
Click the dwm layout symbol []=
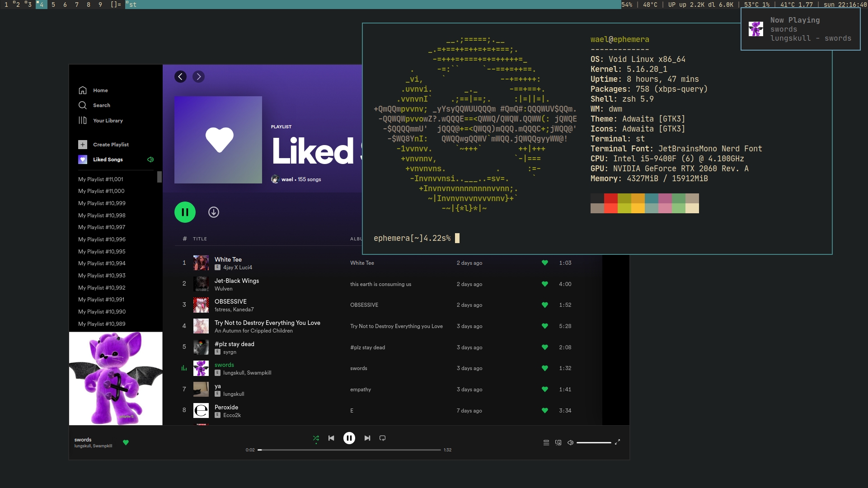116,5
